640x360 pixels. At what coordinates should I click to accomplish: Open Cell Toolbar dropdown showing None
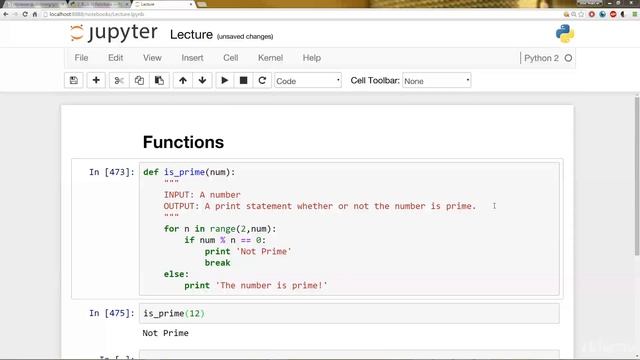coord(437,81)
